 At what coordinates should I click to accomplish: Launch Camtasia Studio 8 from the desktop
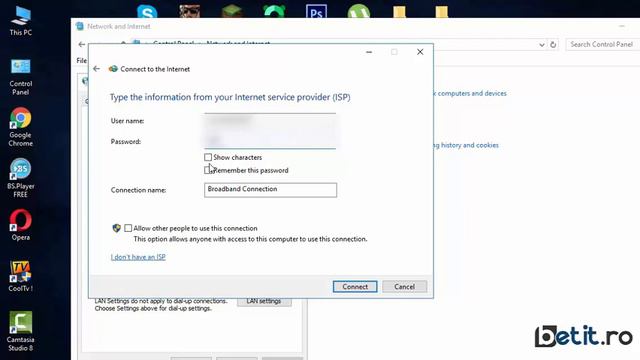tap(20, 331)
